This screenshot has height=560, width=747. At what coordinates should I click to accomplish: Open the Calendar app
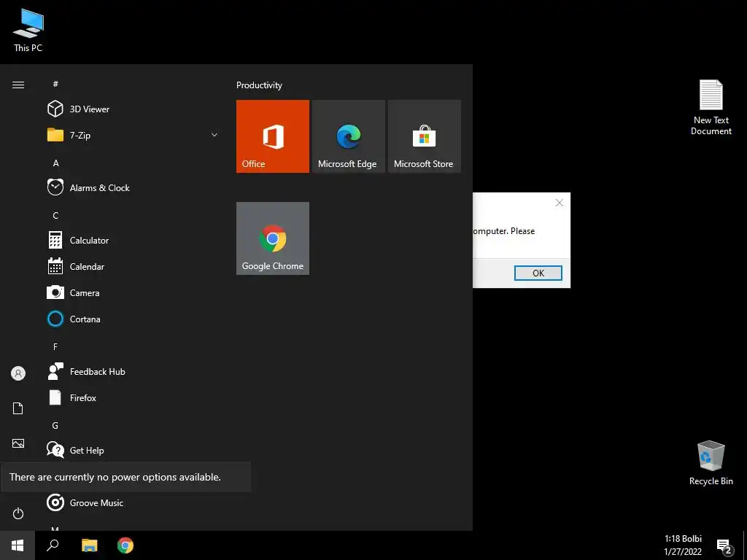tap(133, 267)
